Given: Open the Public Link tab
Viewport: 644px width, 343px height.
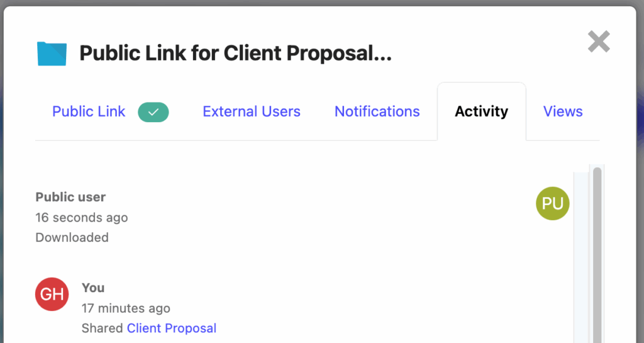Looking at the screenshot, I should click(x=89, y=112).
